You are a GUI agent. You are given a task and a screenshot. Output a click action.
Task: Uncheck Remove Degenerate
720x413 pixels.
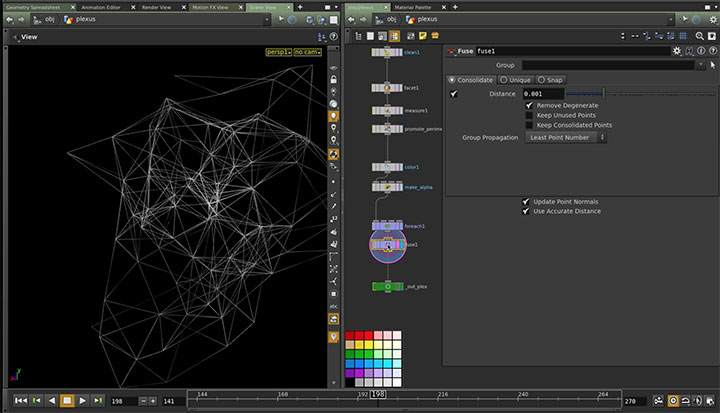pos(529,105)
